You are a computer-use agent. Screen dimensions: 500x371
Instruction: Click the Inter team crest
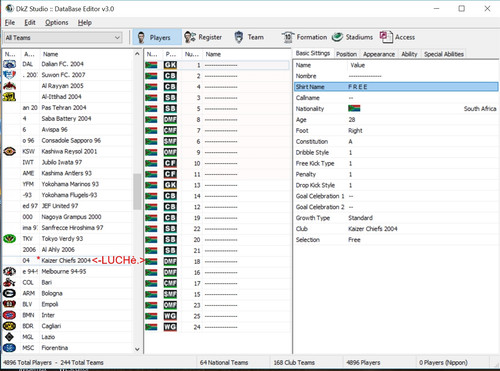point(9,315)
